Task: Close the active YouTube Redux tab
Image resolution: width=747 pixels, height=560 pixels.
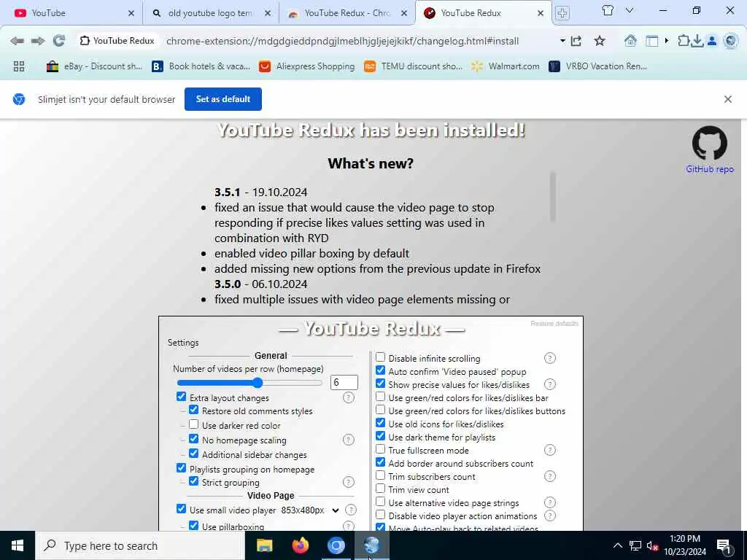Action: tap(541, 13)
